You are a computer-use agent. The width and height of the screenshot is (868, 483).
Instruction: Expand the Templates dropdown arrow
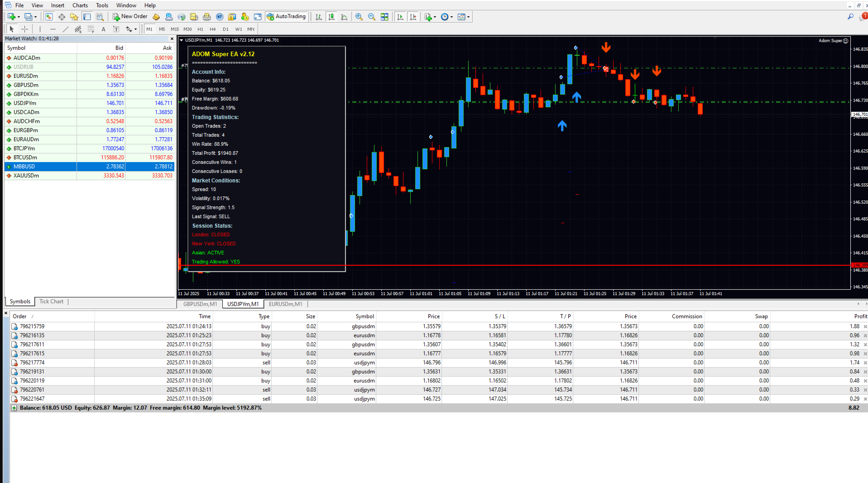(468, 17)
